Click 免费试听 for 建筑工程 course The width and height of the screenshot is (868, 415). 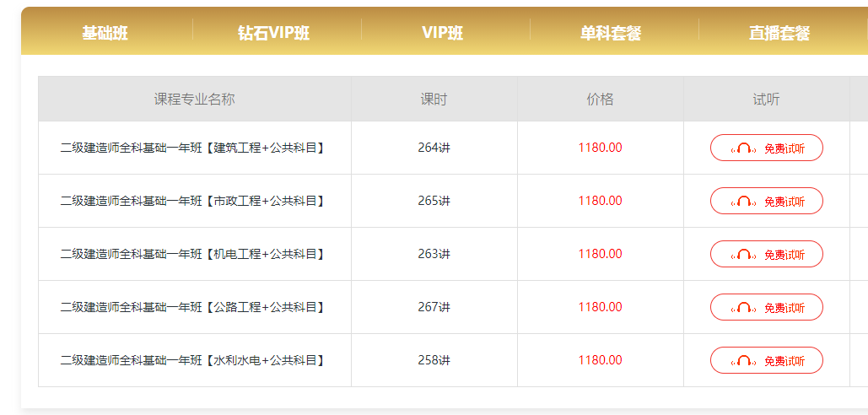click(767, 148)
